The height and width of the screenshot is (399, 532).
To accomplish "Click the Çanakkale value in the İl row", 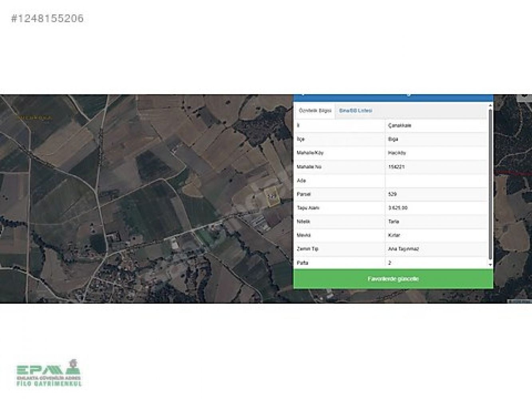I will pos(399,125).
